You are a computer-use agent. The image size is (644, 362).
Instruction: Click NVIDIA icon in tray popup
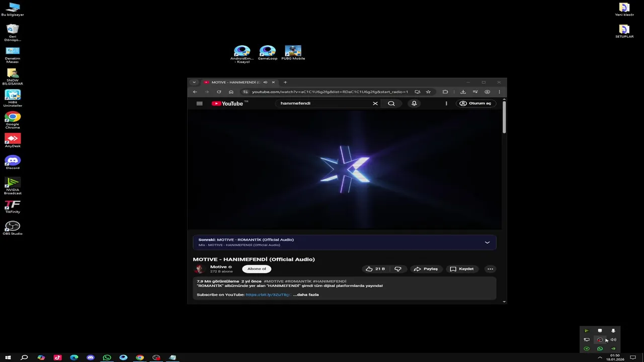tap(613, 348)
